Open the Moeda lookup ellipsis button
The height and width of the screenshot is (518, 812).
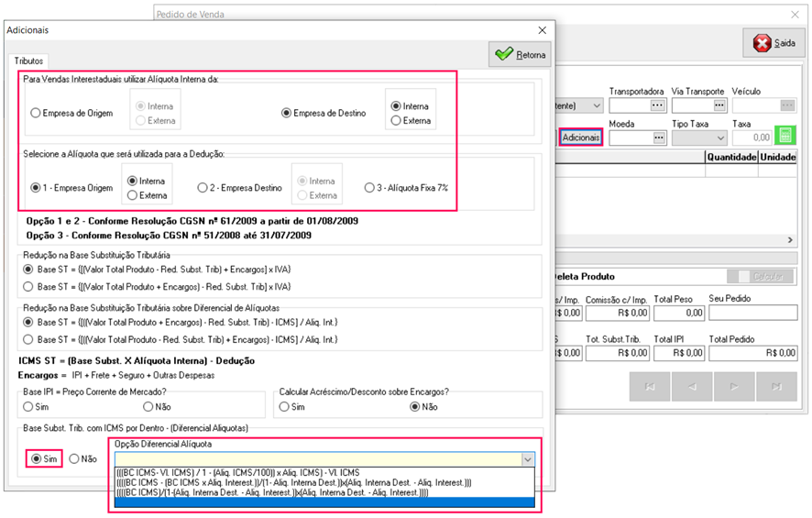pos(658,137)
